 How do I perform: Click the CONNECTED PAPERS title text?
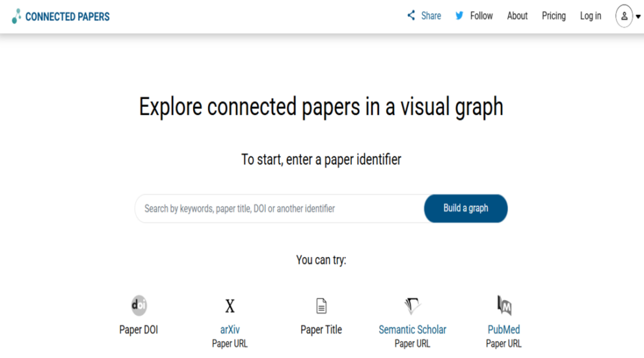[68, 17]
